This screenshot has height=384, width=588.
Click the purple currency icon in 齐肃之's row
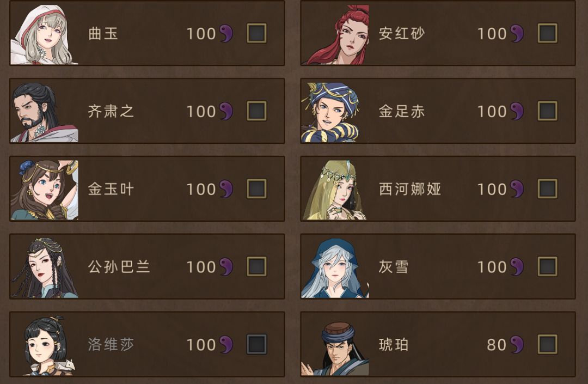226,111
